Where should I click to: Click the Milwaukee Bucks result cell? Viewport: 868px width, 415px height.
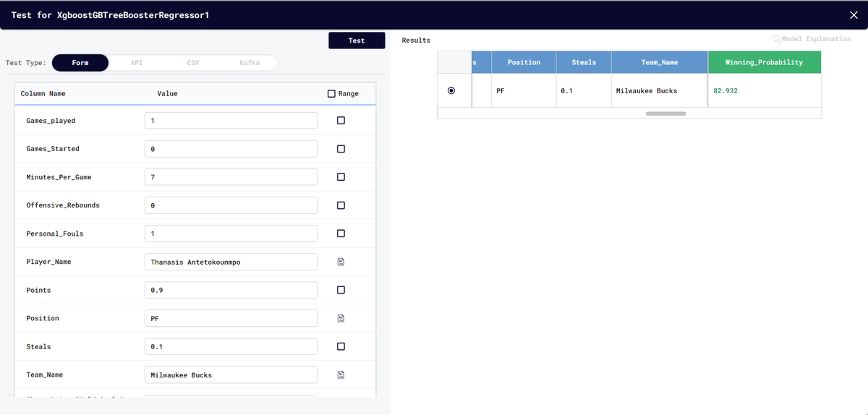(660, 90)
